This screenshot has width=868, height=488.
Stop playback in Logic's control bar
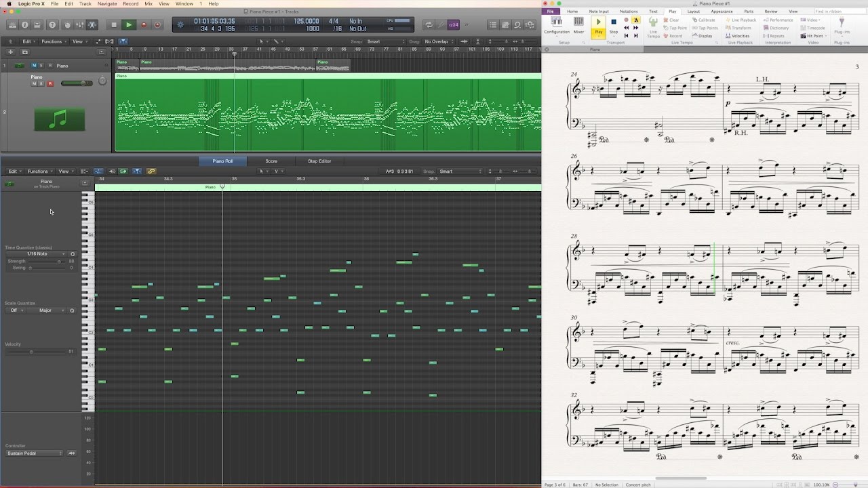pyautogui.click(x=113, y=25)
